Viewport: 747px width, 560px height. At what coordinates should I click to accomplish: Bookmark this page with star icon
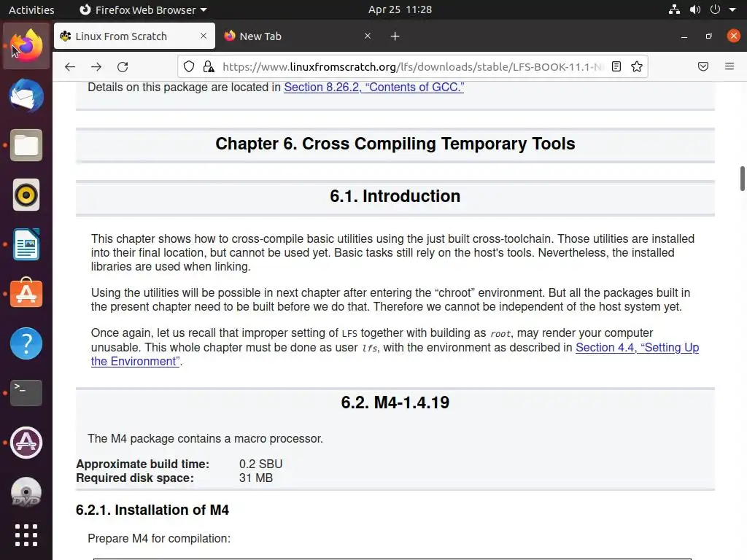pos(637,66)
